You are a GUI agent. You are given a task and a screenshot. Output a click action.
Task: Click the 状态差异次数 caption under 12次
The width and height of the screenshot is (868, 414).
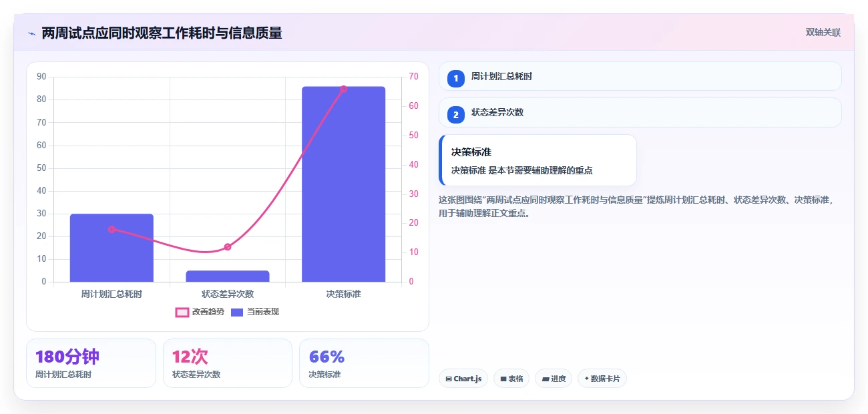[x=196, y=375]
